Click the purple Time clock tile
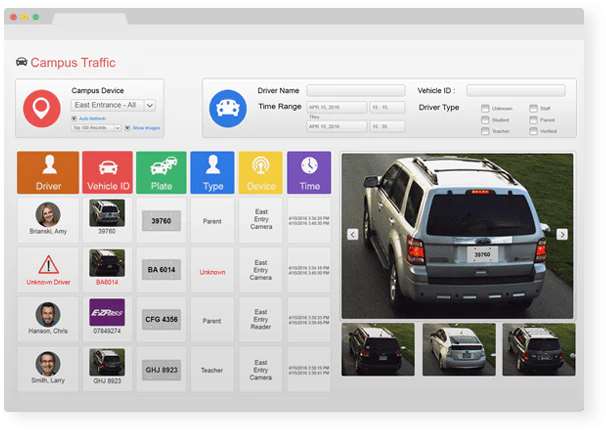Screen dimensions: 606x430 coord(309,172)
